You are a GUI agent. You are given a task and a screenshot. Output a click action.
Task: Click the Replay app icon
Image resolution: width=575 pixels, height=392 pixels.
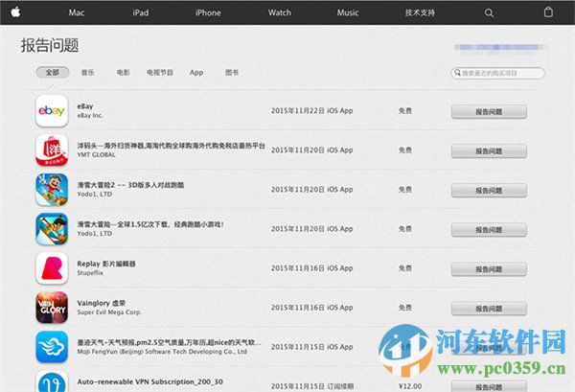pyautogui.click(x=52, y=268)
